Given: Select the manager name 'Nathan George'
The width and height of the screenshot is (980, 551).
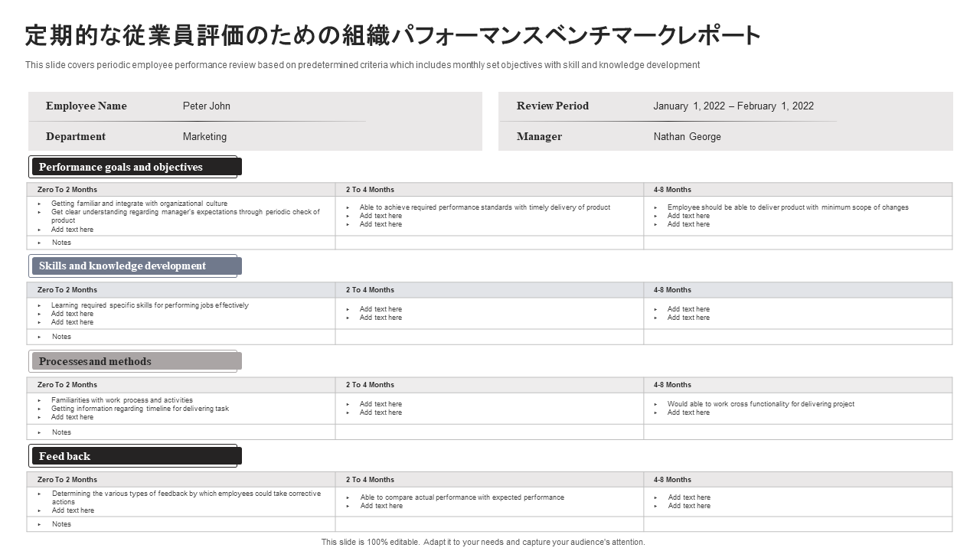Looking at the screenshot, I should point(688,136).
